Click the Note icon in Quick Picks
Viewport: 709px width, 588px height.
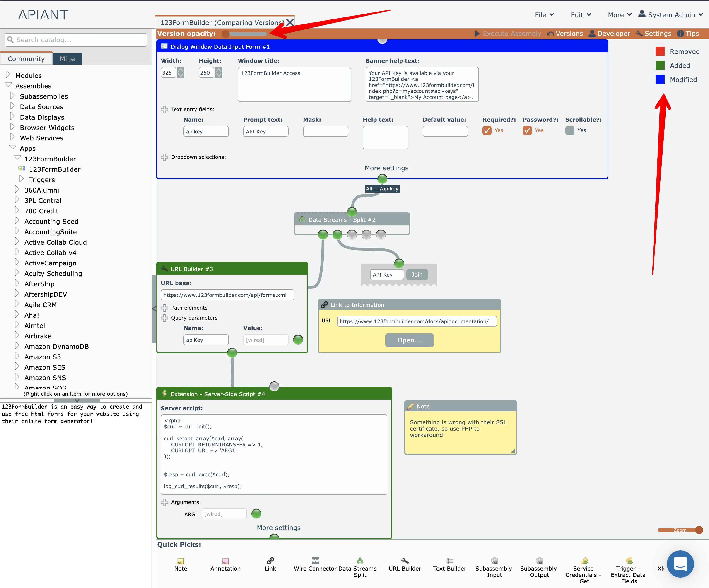[181, 561]
